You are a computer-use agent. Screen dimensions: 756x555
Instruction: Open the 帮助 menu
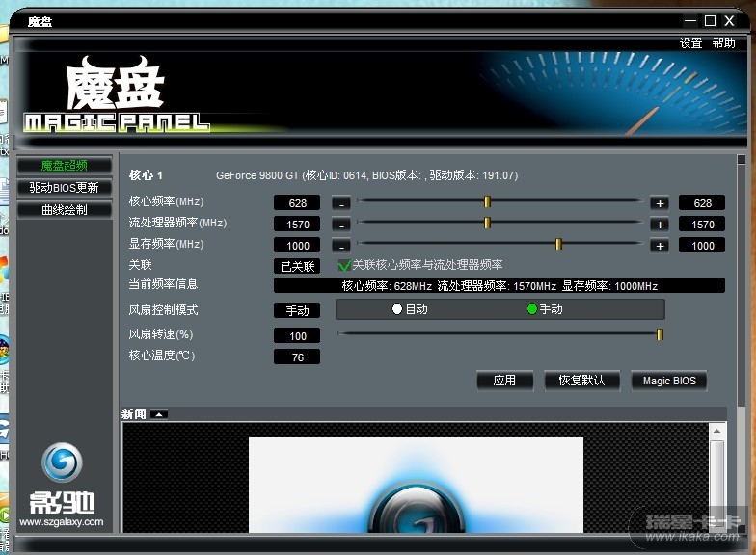pos(723,42)
